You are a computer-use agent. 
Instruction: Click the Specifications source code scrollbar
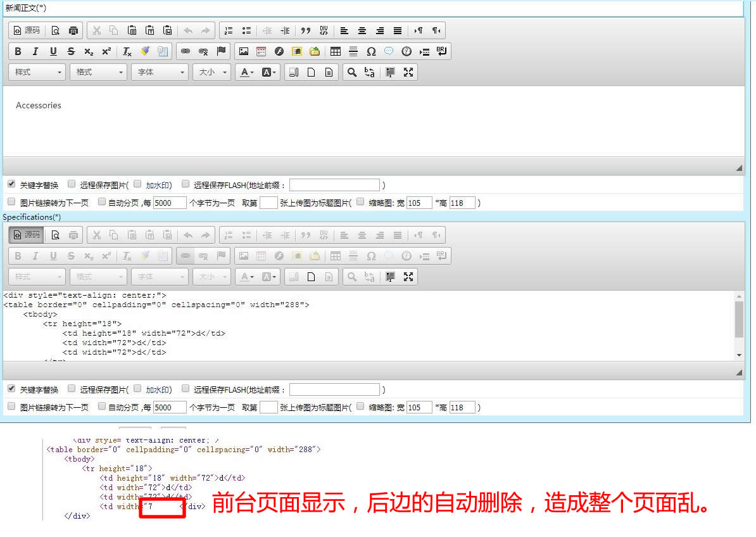pos(739,320)
